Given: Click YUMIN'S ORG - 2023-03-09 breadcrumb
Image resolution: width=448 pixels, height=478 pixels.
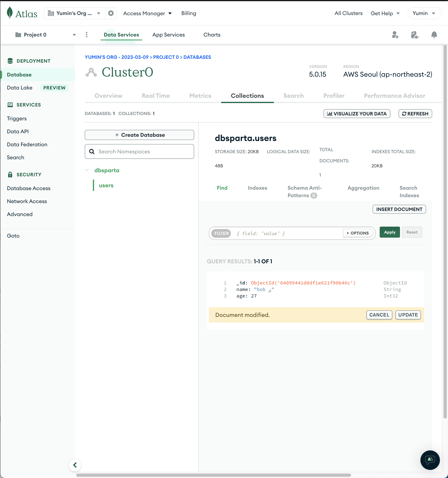Looking at the screenshot, I should tap(117, 57).
